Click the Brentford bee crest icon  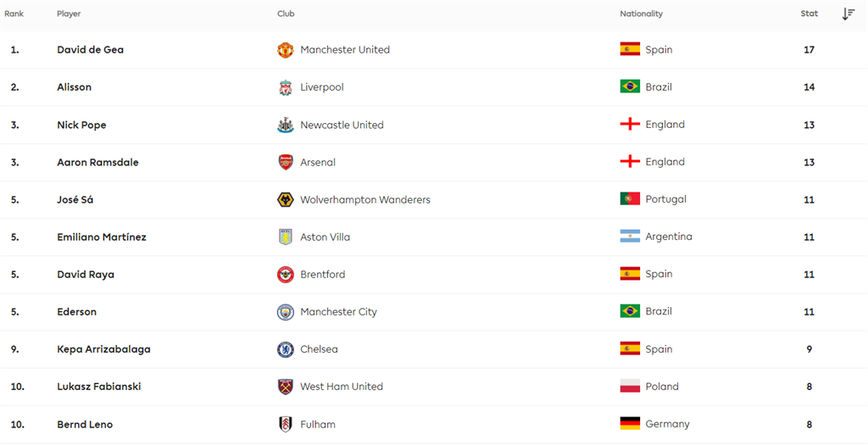point(286,275)
